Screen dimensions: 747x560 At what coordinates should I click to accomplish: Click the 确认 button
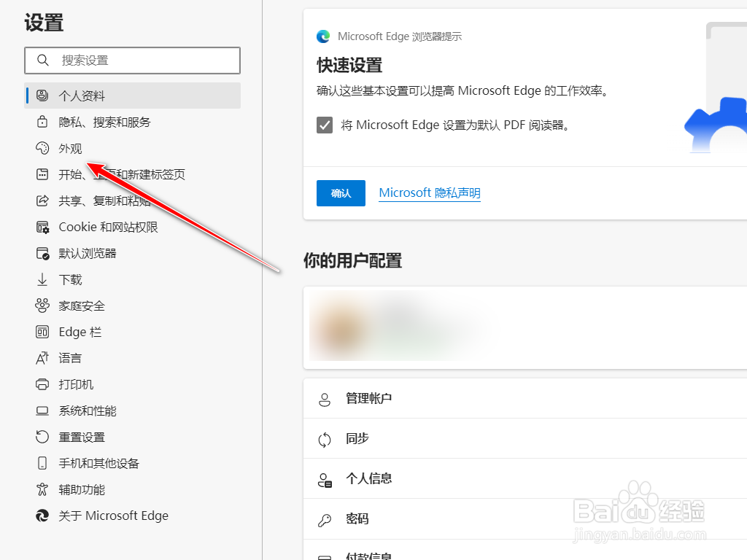[341, 192]
